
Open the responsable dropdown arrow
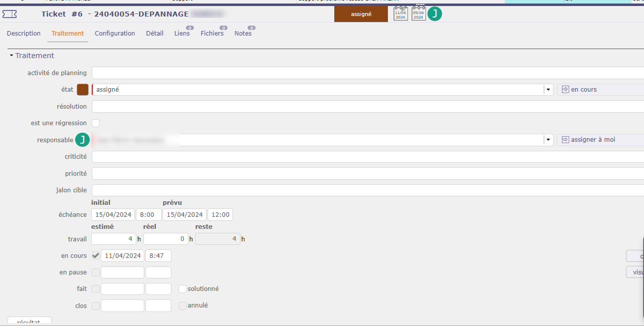[548, 140]
